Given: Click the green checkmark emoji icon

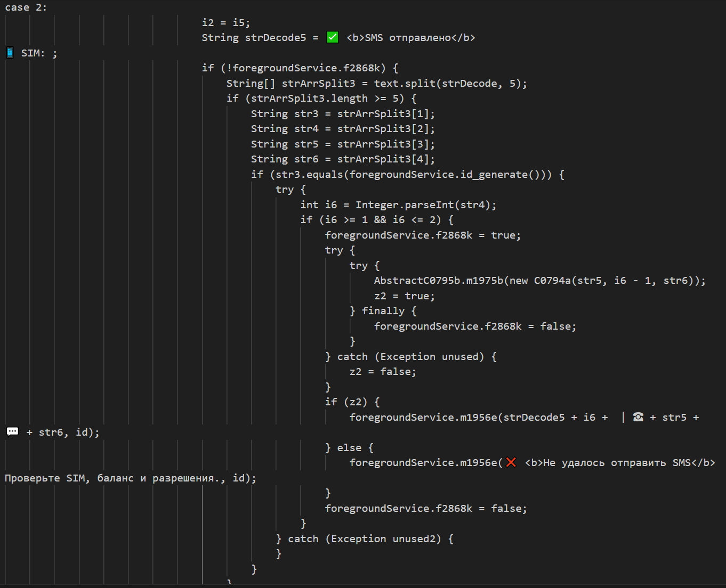Looking at the screenshot, I should coord(332,37).
